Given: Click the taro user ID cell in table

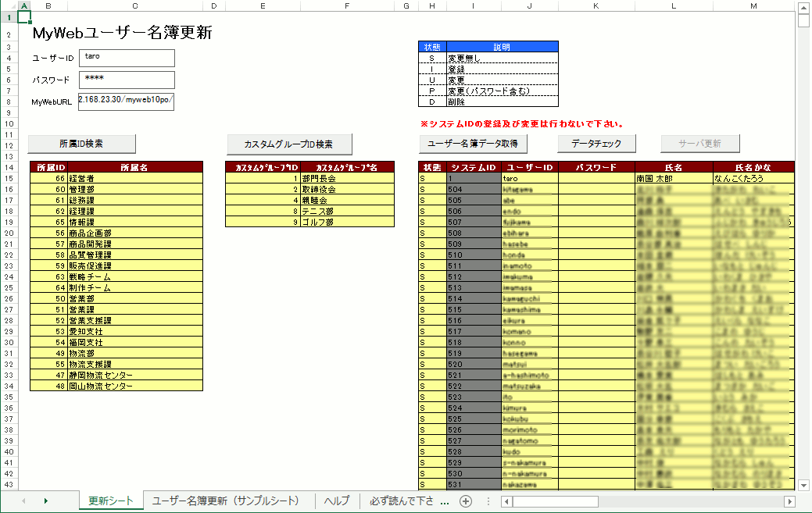Looking at the screenshot, I should (530, 178).
